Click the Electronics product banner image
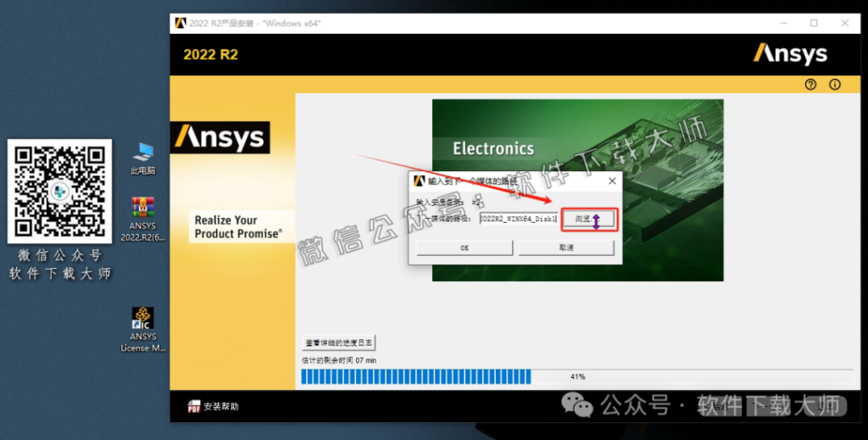Screen dimensions: 868x440 (577, 190)
